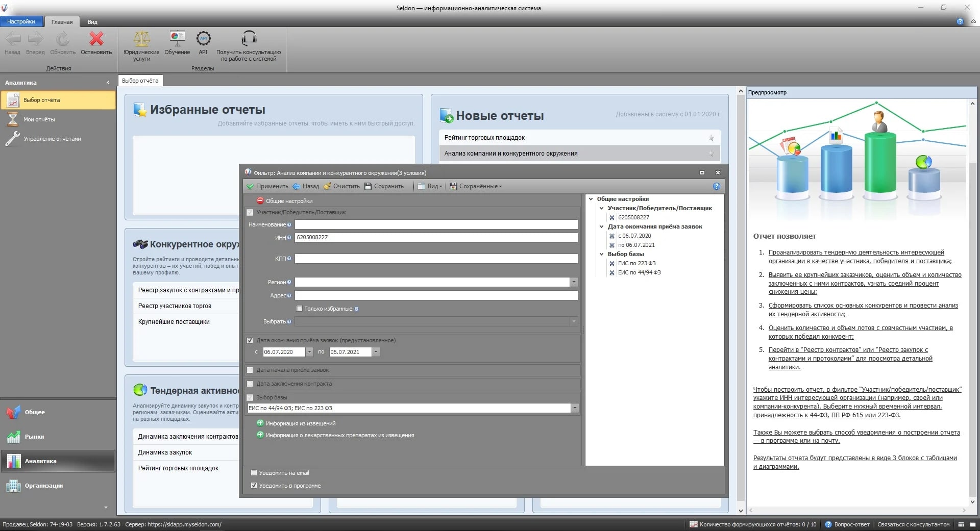Viewport: 980px width, 531px height.
Task: Collapse the Общие настройки tree node
Action: (591, 199)
